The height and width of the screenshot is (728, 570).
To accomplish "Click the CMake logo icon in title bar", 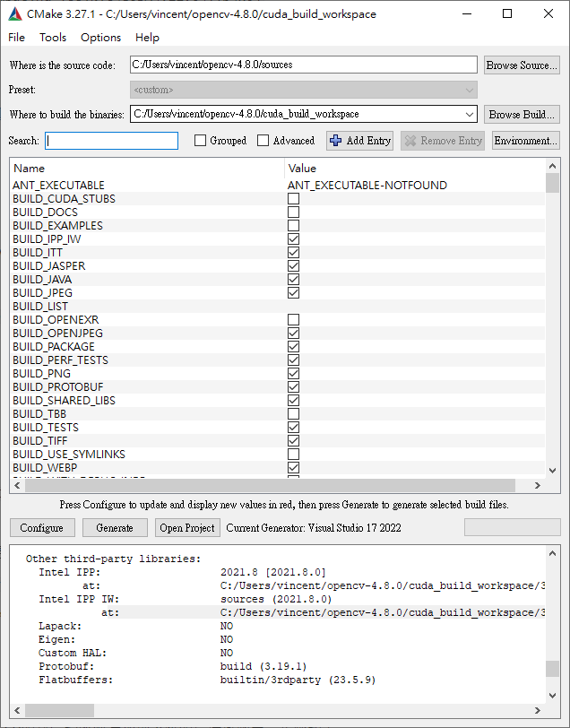I will [15, 14].
